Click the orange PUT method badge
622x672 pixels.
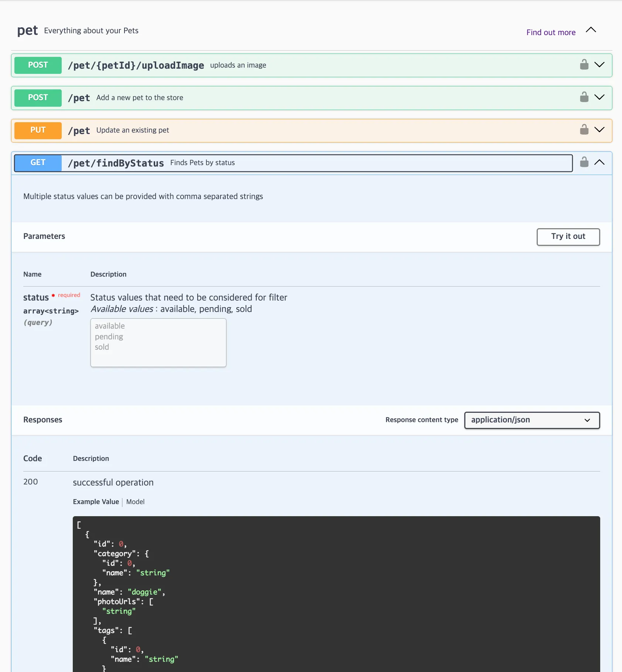[x=38, y=130]
